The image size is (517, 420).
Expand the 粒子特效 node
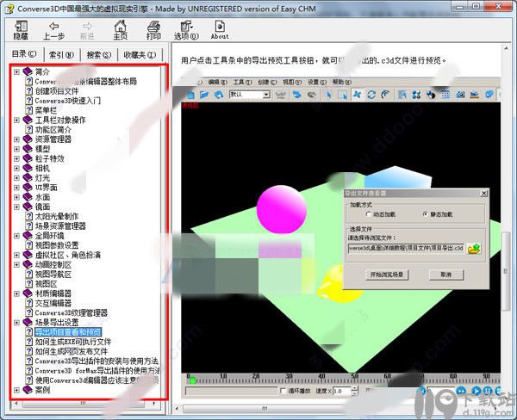coord(16,158)
